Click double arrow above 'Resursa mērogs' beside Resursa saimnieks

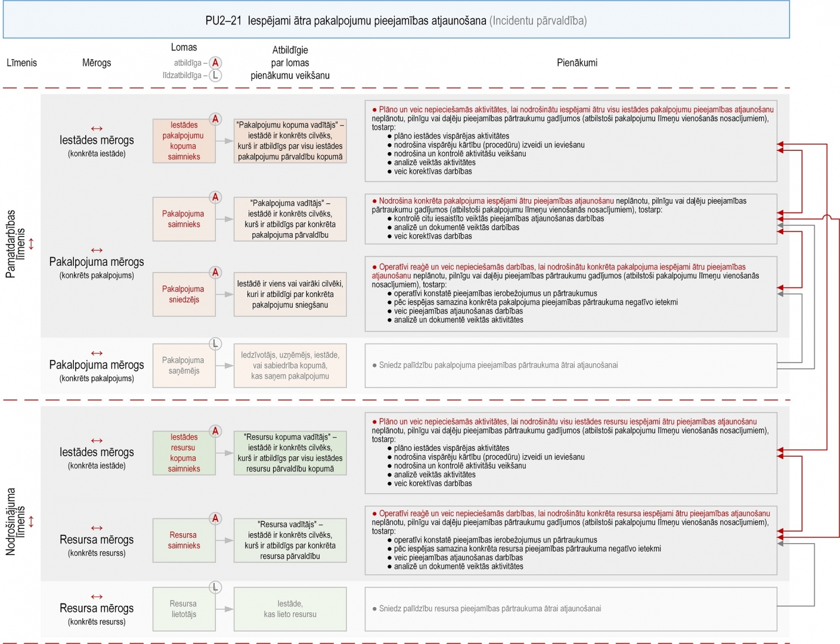97,528
